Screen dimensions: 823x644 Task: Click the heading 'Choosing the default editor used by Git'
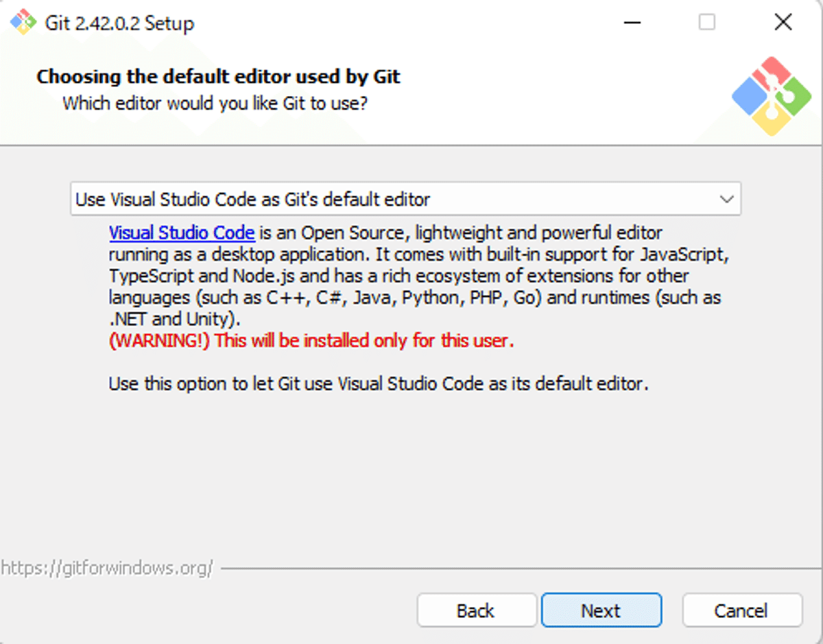tap(218, 76)
